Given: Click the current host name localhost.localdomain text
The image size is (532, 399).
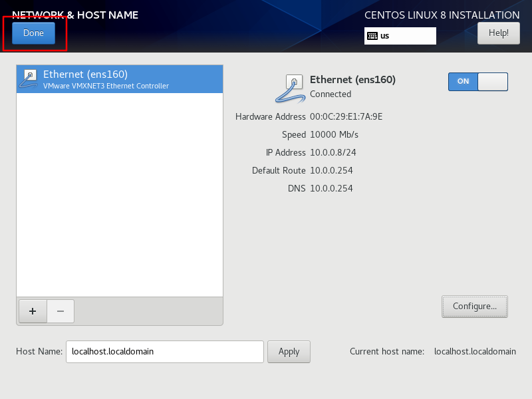Looking at the screenshot, I should pyautogui.click(x=475, y=352).
